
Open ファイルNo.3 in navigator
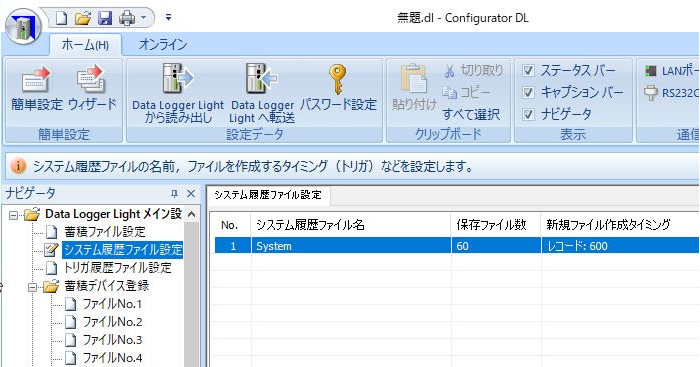pyautogui.click(x=112, y=340)
